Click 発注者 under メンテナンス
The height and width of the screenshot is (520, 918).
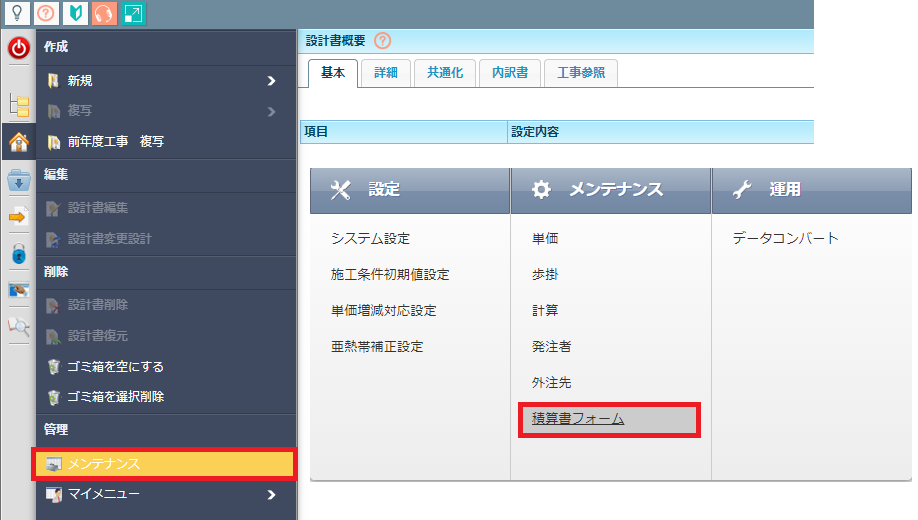click(x=552, y=347)
